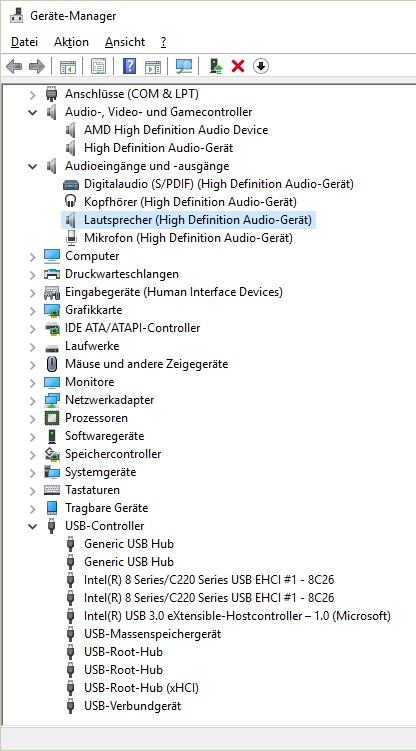Click the show/hide console tree toolbar icon
The image size is (416, 751).
click(67, 66)
